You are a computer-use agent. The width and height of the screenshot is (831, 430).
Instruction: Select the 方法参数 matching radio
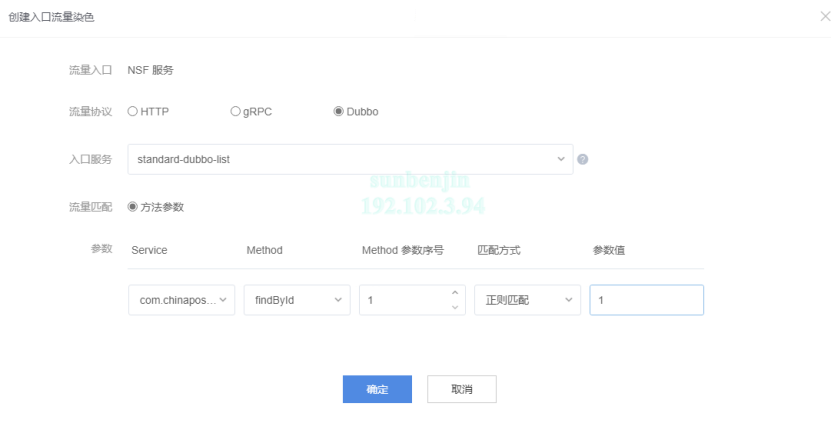tap(132, 207)
